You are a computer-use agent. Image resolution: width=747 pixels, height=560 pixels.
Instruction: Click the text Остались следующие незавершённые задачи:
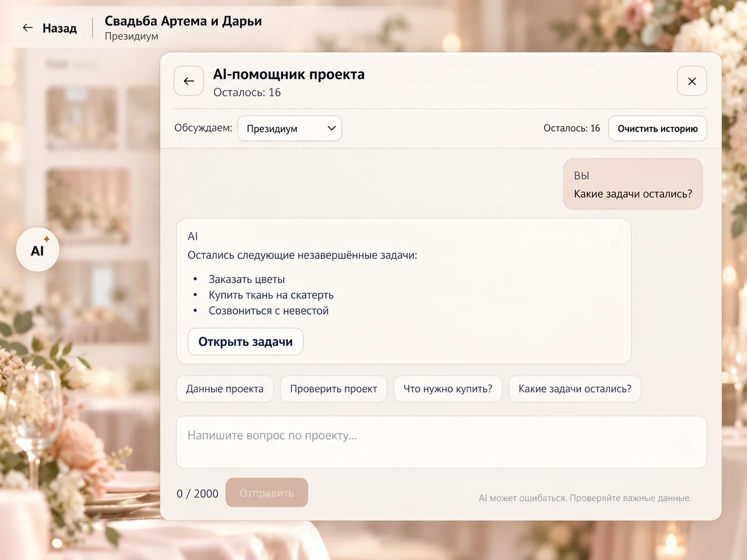[302, 255]
